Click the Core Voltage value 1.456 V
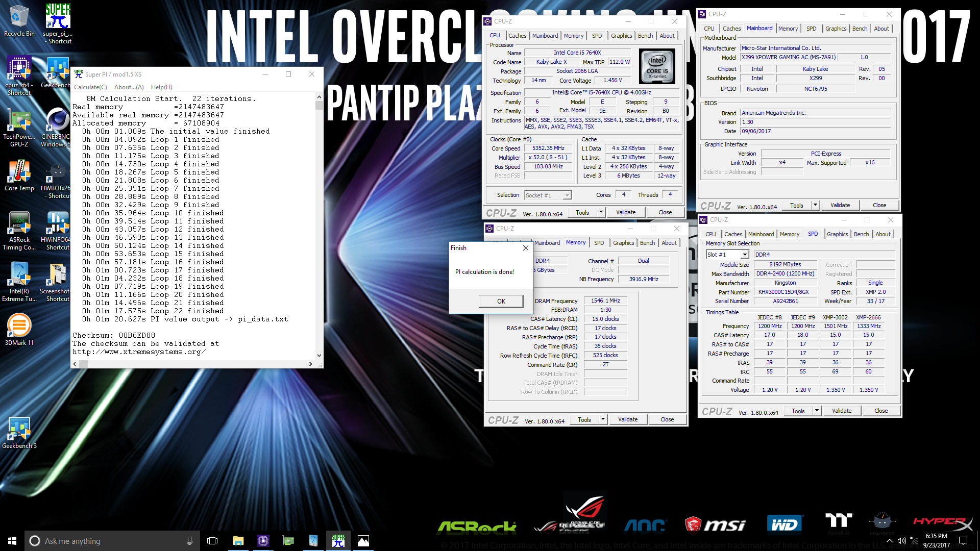The width and height of the screenshot is (980, 551). [x=612, y=81]
